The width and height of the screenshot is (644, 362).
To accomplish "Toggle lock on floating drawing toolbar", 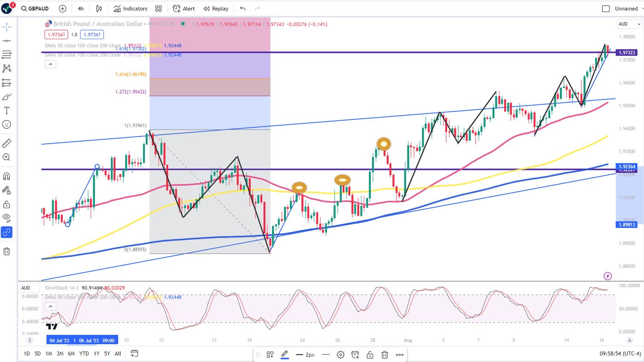I will click(370, 355).
